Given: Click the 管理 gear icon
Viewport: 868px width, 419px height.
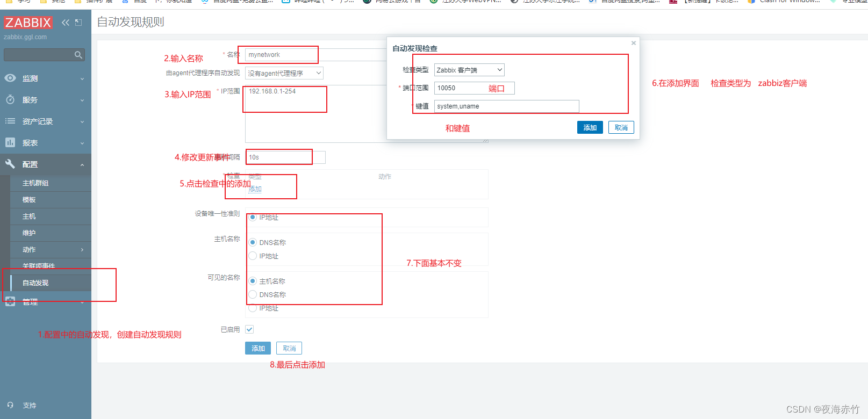Looking at the screenshot, I should point(10,302).
